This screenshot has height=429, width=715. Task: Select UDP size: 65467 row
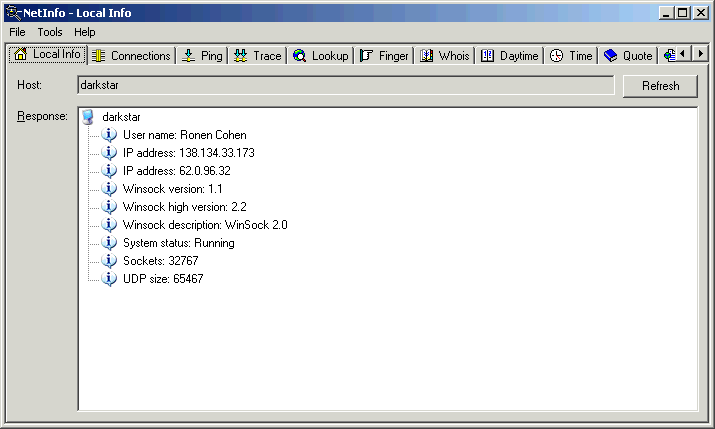point(163,279)
